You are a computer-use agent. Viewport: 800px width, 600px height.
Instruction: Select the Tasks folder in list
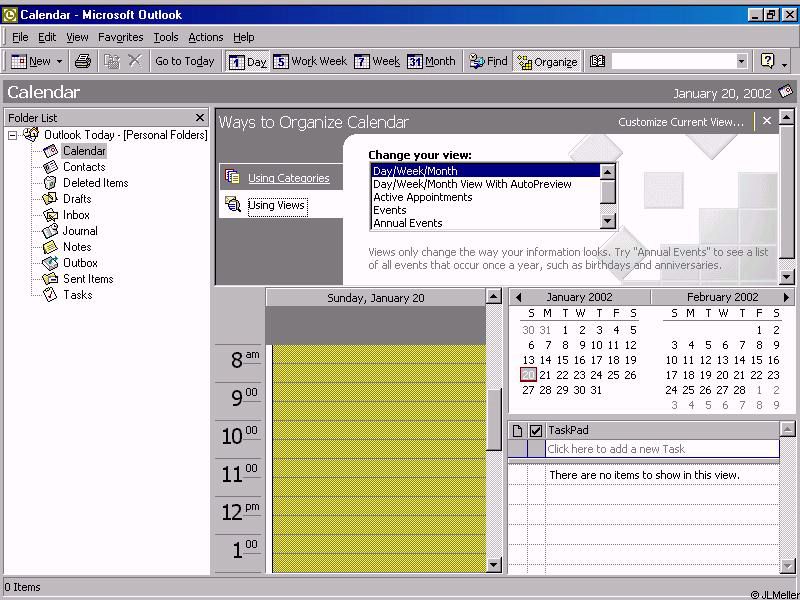tap(77, 295)
